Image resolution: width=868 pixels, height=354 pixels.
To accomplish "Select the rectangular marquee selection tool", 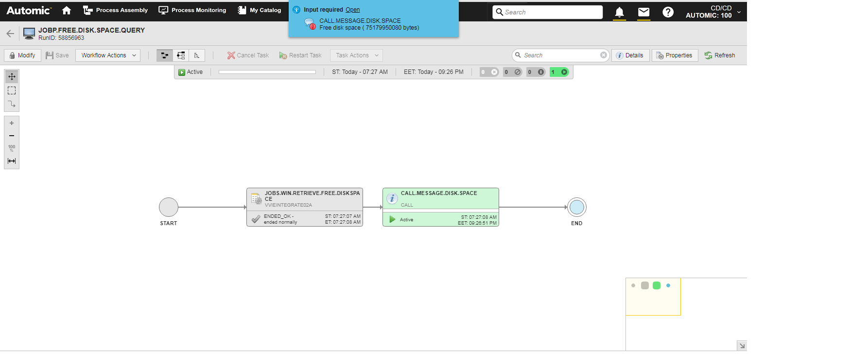I will (12, 90).
